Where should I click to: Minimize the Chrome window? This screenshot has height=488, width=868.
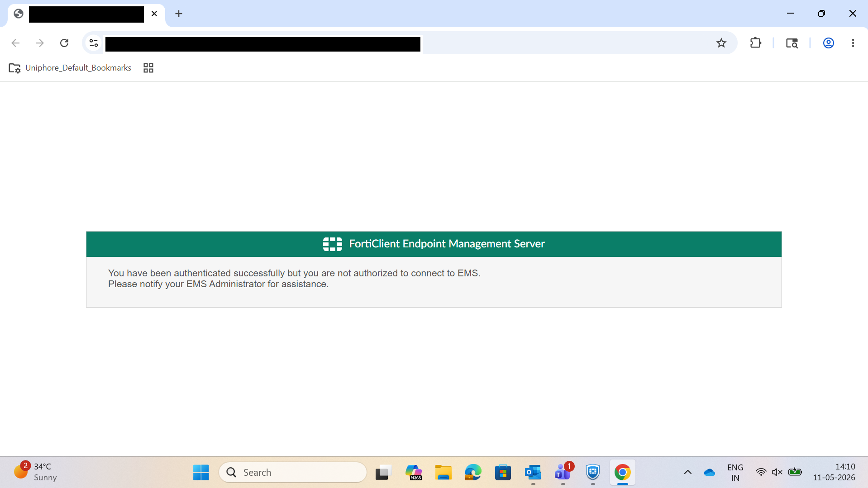[x=791, y=14]
